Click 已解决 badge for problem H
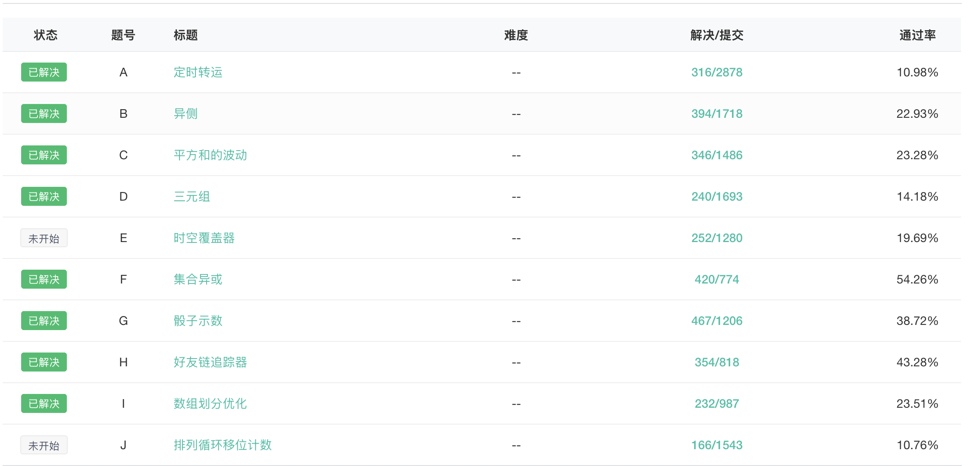 point(44,362)
